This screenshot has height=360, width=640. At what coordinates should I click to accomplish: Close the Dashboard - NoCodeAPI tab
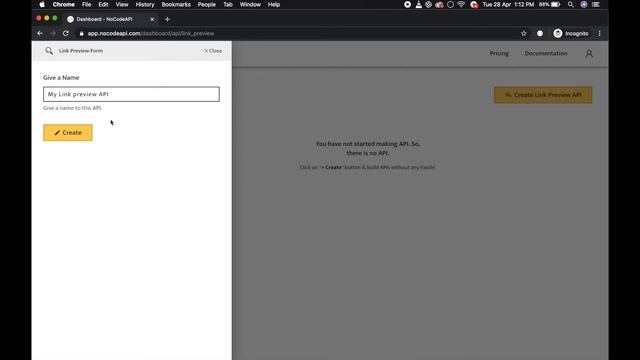point(152,19)
